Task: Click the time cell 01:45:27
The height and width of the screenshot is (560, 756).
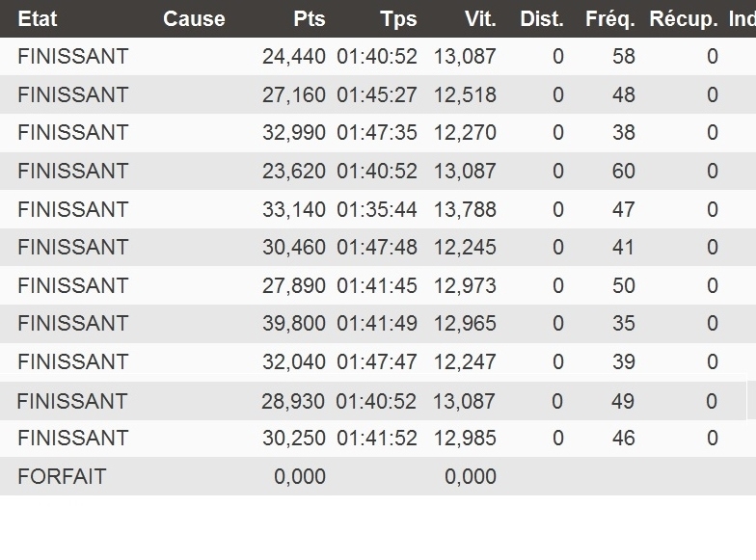Action: click(377, 94)
